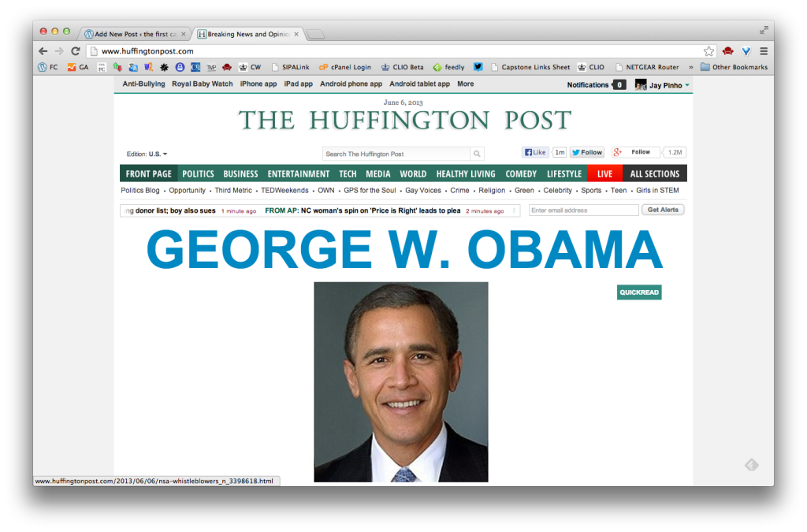Open the ENTERTAINMENT section
Screen dimensions: 807x532
pyautogui.click(x=299, y=174)
